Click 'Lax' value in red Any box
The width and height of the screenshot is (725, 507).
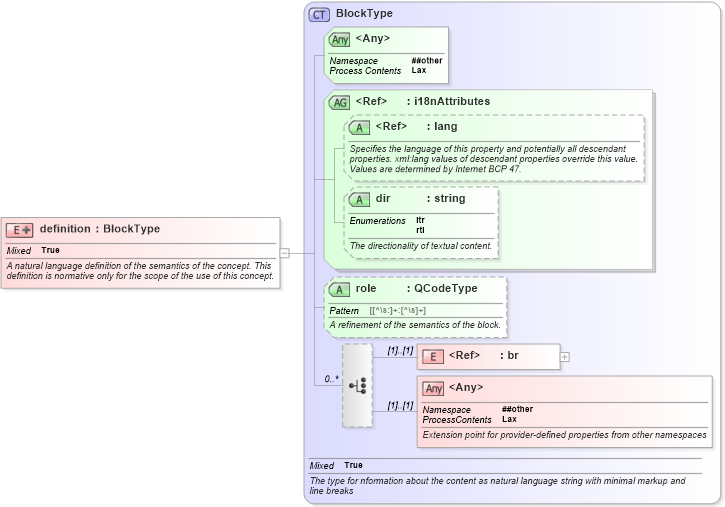click(x=509, y=419)
